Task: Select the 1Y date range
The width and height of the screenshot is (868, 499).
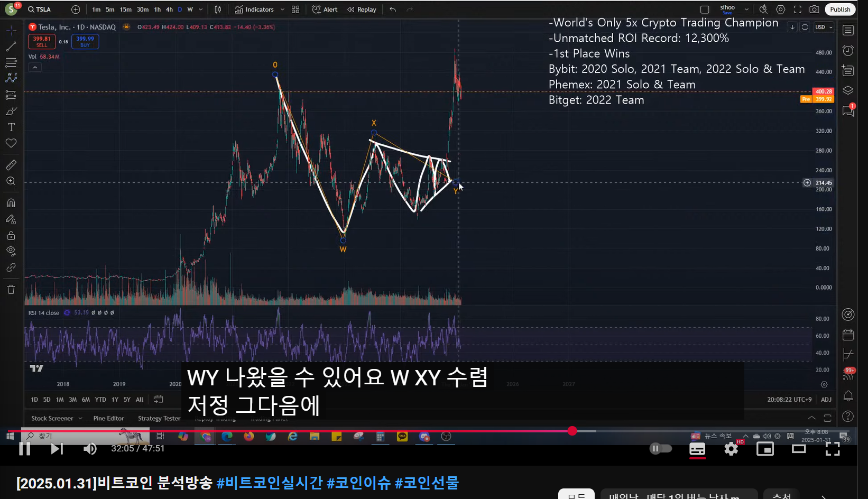Action: (x=115, y=400)
